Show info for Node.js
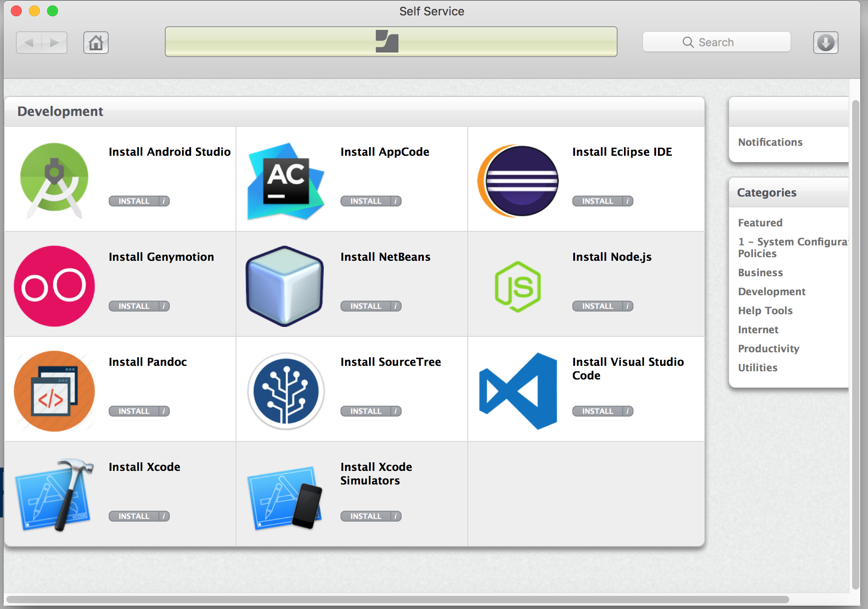 coord(628,306)
